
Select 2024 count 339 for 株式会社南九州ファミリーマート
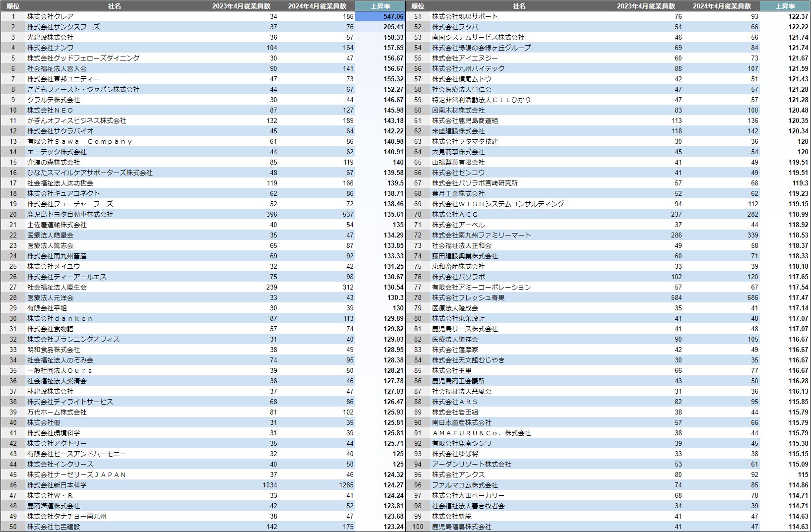752,235
